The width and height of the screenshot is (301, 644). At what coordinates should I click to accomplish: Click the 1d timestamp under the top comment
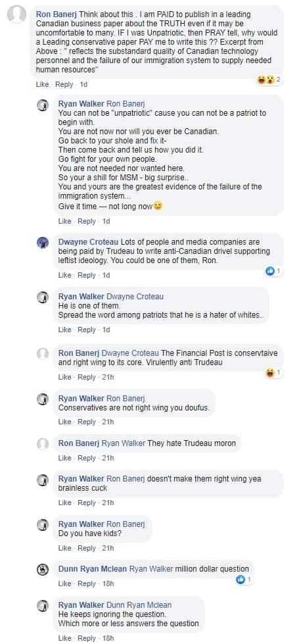pyautogui.click(x=83, y=84)
